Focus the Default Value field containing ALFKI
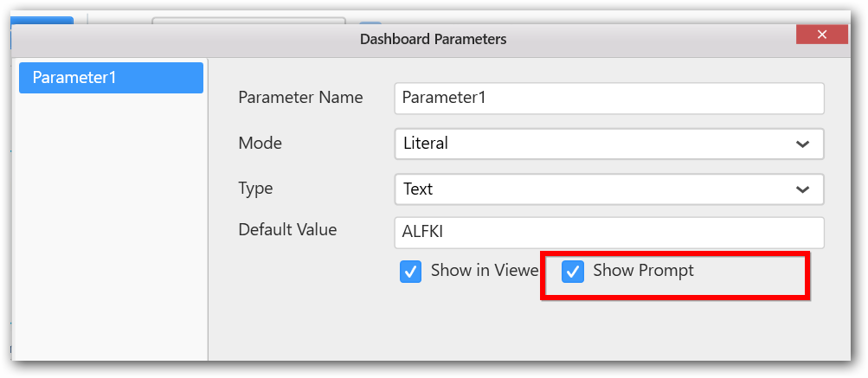The height and width of the screenshot is (378, 868). (608, 233)
